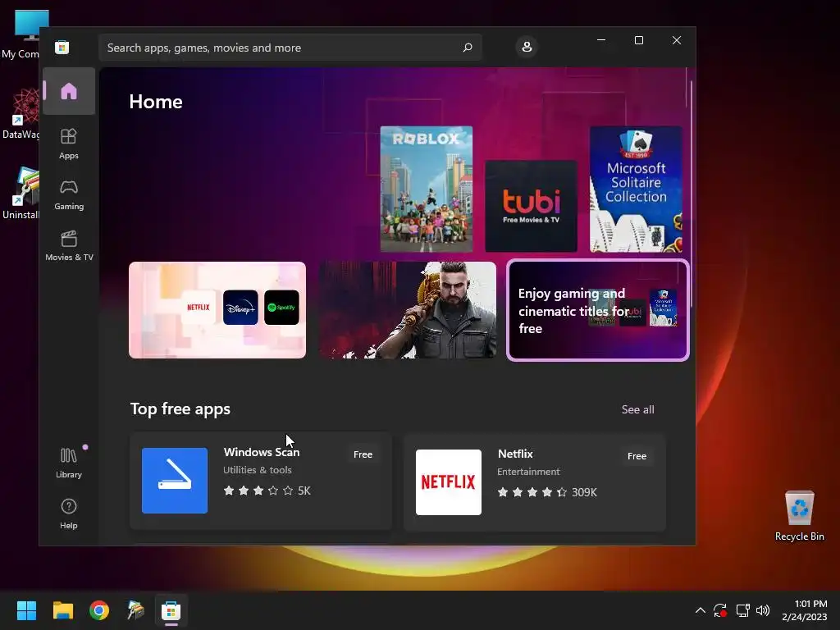Click the uninstaller tool icon in taskbar
The height and width of the screenshot is (630, 840).
pos(135,610)
